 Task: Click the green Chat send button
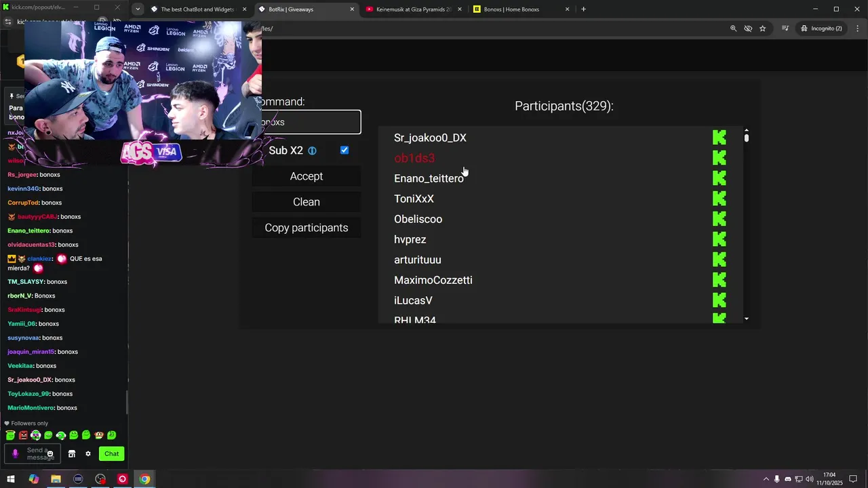click(112, 454)
